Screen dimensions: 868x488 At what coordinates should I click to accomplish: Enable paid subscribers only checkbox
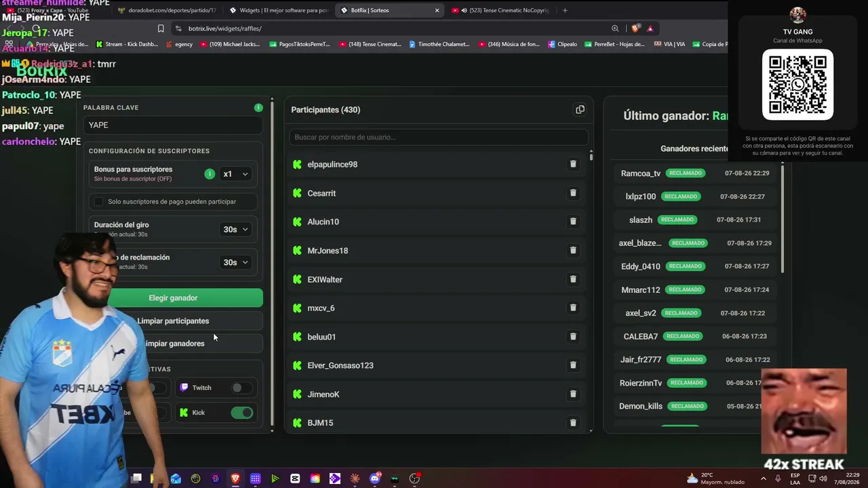tap(99, 201)
